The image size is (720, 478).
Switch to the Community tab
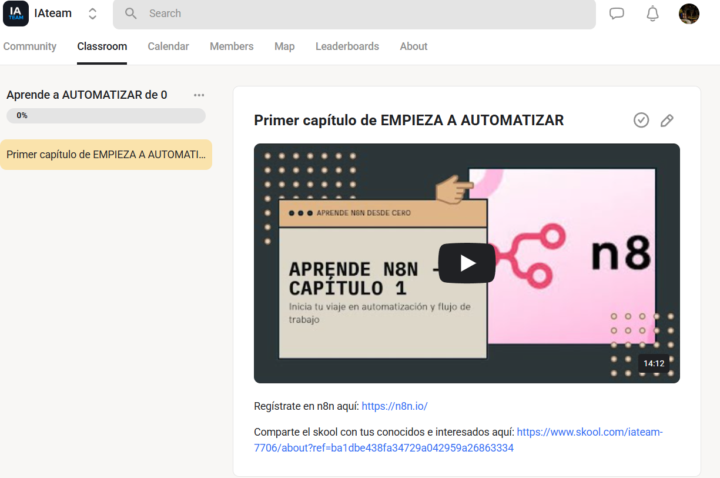click(x=30, y=46)
